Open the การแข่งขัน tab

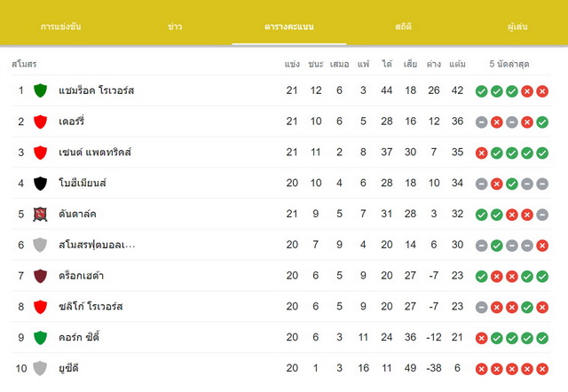(x=61, y=27)
